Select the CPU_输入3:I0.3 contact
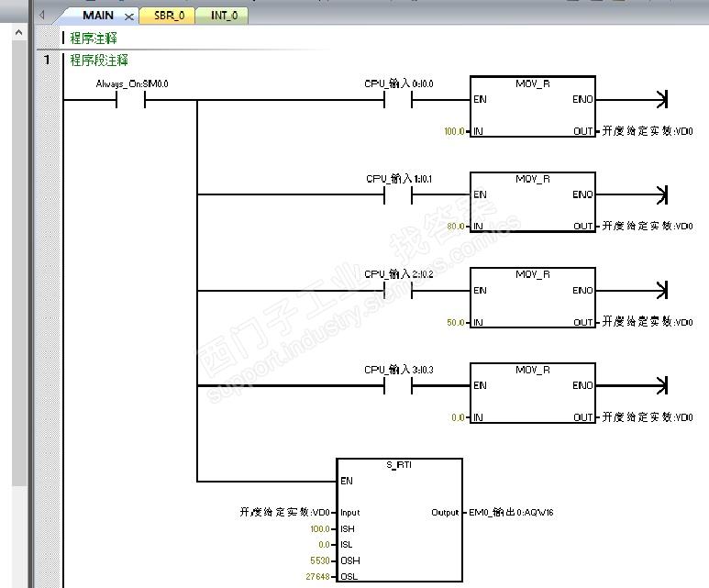This screenshot has height=588, width=709. [398, 385]
